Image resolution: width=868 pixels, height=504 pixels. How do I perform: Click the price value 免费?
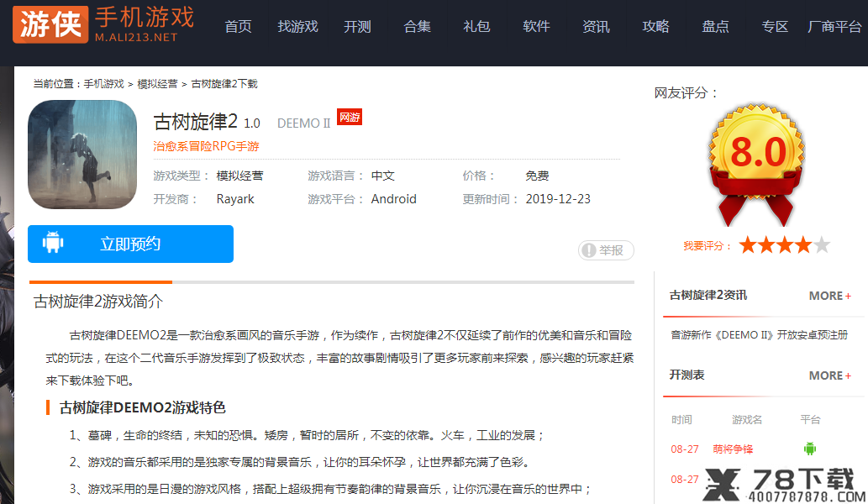point(537,176)
